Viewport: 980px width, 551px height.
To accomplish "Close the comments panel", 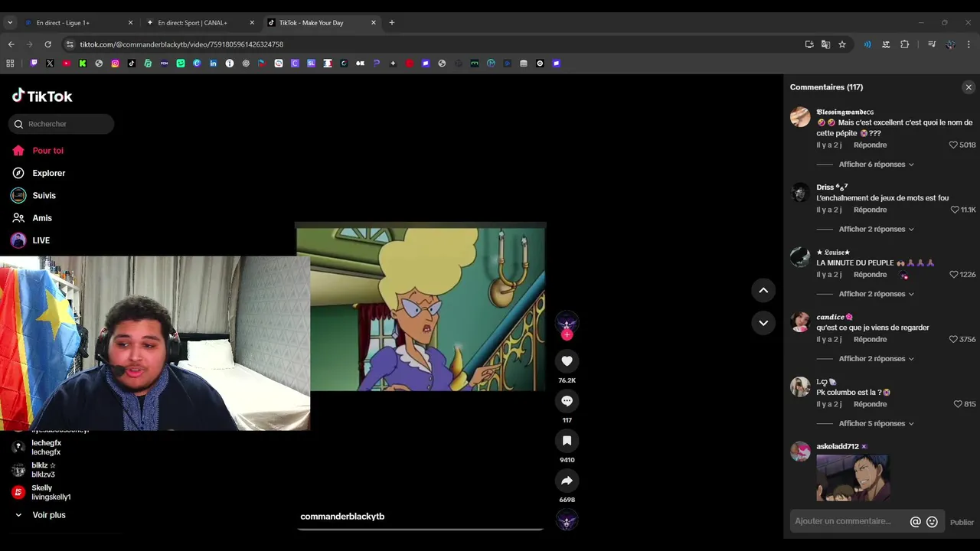I will point(969,87).
